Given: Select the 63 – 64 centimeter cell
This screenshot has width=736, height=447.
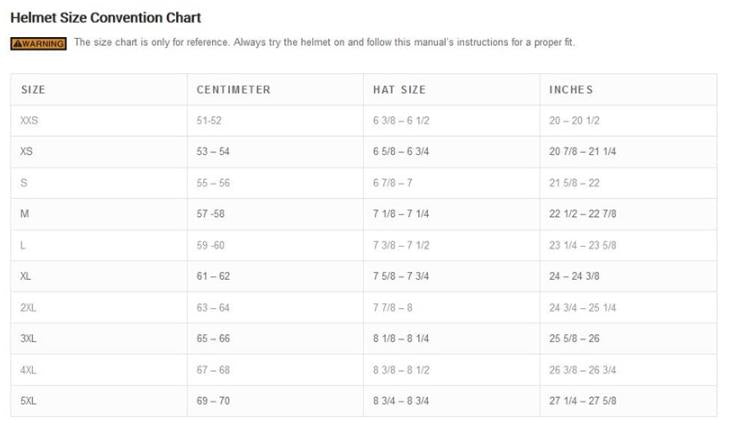Looking at the screenshot, I should click(213, 307).
